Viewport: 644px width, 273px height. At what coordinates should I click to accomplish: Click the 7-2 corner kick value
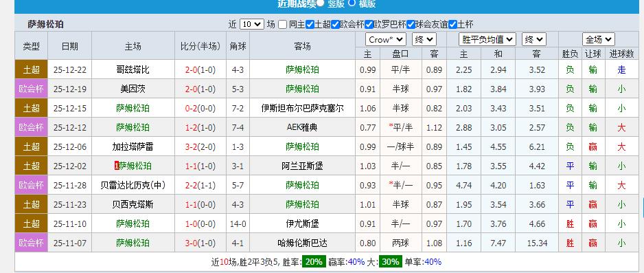(238, 109)
